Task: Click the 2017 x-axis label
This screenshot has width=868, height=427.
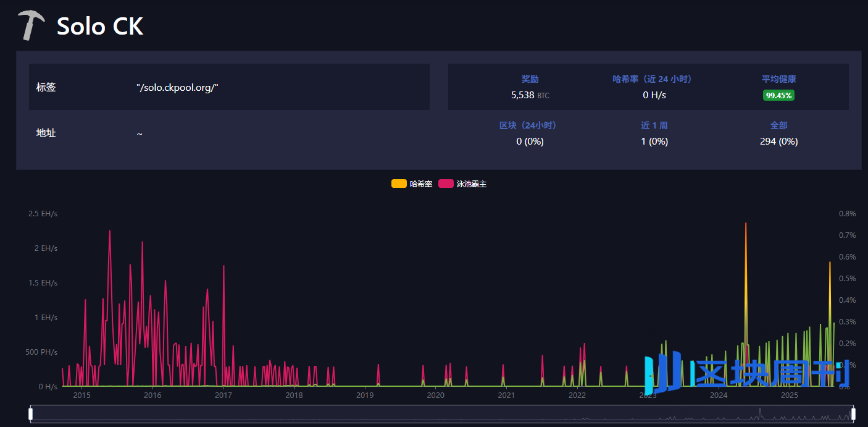Action: 223,395
